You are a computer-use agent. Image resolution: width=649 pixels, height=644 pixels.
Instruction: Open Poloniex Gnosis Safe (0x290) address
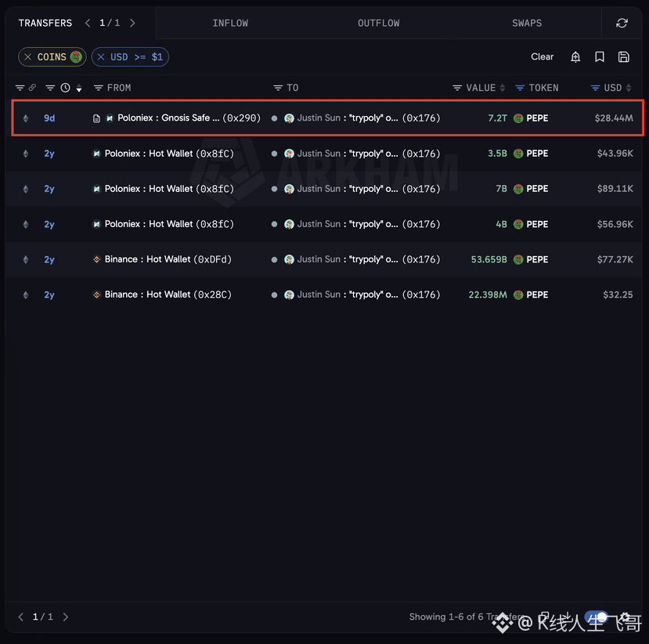[189, 118]
